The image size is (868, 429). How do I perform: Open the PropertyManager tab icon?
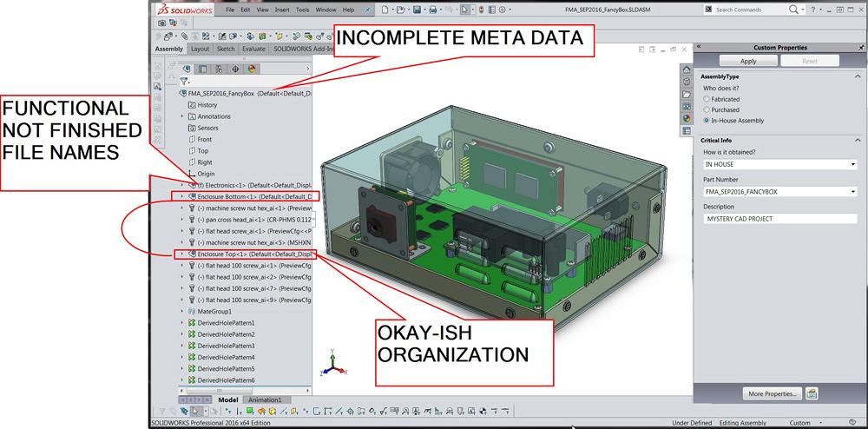coord(202,69)
